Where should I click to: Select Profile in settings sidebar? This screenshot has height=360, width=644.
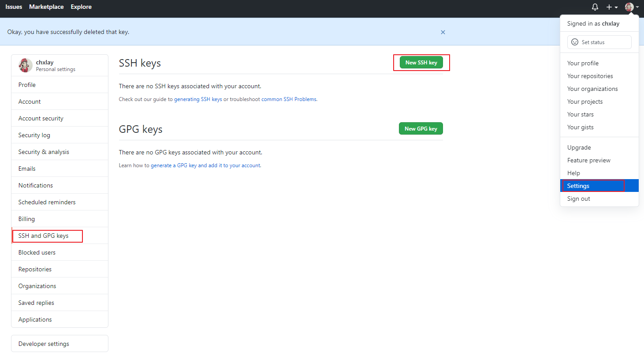60,85
